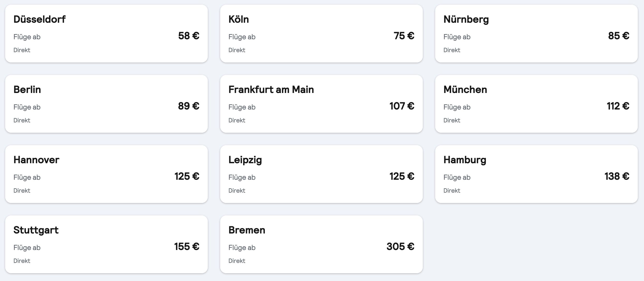Click 'Flüge ab' label in Leipzig card
644x281 pixels.
pos(242,177)
